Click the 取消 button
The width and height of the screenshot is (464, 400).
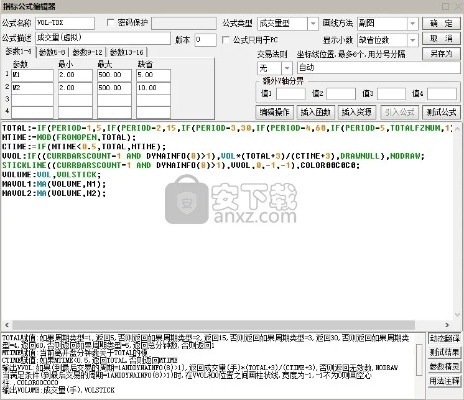point(441,39)
